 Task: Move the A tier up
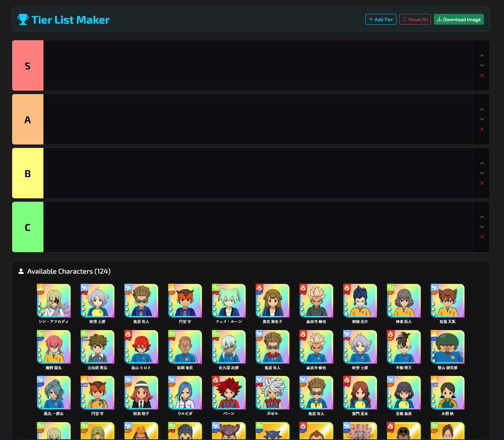coord(482,109)
